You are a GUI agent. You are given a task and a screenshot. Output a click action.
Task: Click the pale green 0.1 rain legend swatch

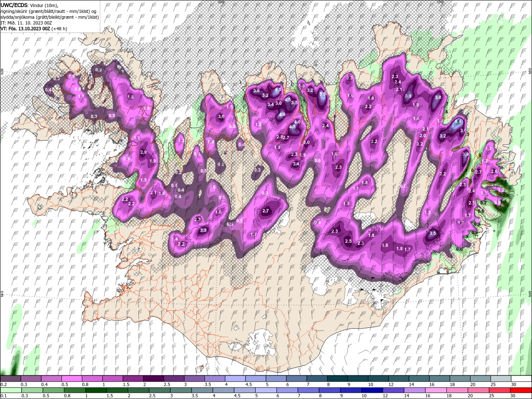click(11, 390)
